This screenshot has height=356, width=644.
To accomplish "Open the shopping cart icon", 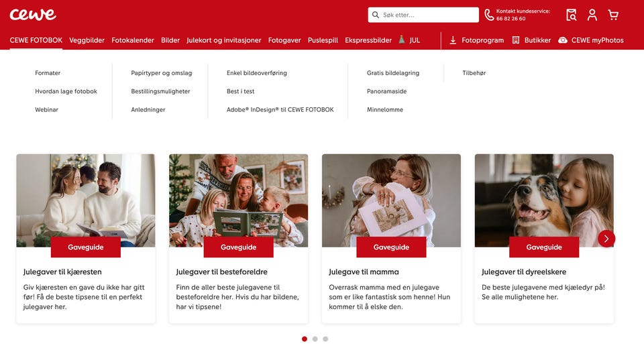I will pos(613,15).
